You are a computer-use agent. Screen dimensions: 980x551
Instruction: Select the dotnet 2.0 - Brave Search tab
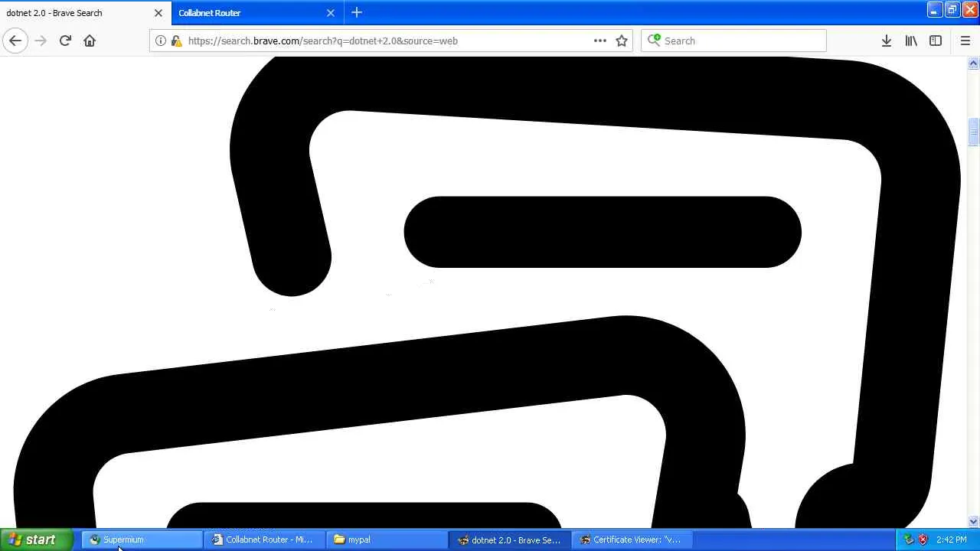click(x=86, y=12)
